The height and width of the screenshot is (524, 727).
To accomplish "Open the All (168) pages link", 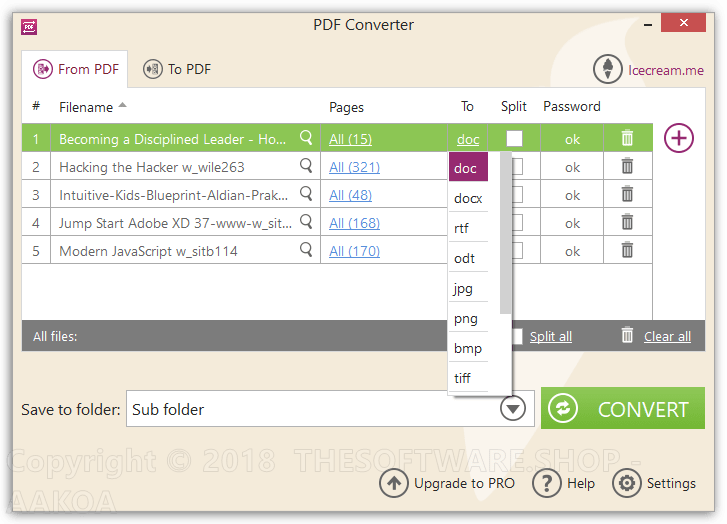I will pos(354,223).
